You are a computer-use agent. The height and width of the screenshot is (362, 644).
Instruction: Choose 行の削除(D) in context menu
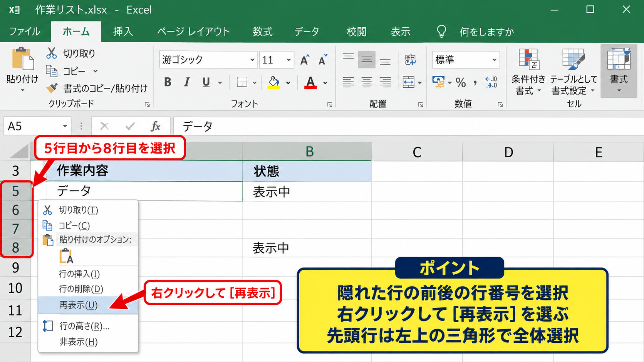coord(88,289)
